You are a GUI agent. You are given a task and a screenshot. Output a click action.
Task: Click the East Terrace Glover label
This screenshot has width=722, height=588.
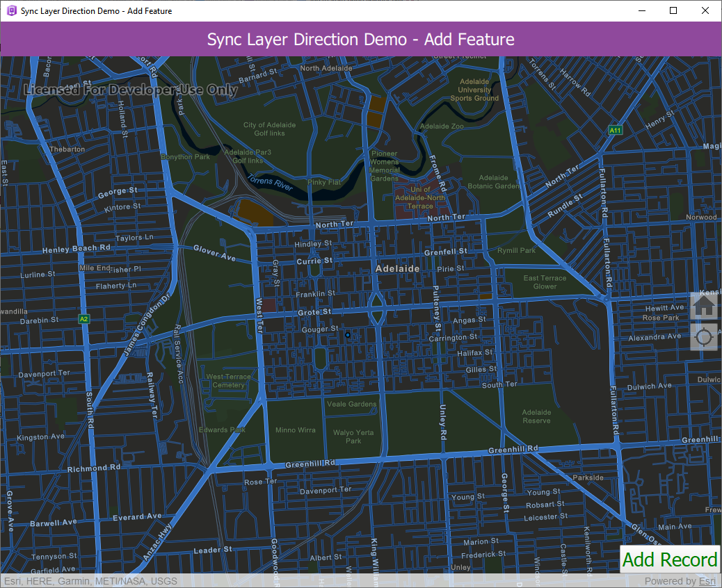(545, 282)
